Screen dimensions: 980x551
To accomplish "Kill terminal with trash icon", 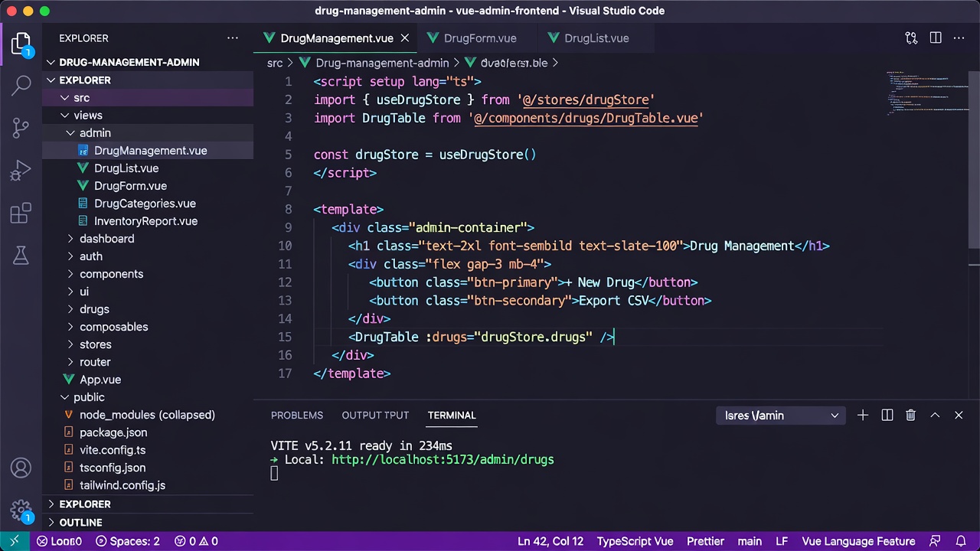I will tap(910, 415).
